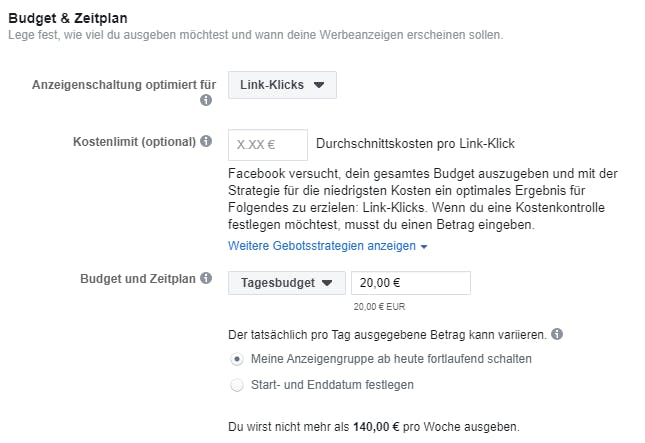
Task: Click info icon below Anzeigenschaltung optimiert für
Action: click(206, 100)
